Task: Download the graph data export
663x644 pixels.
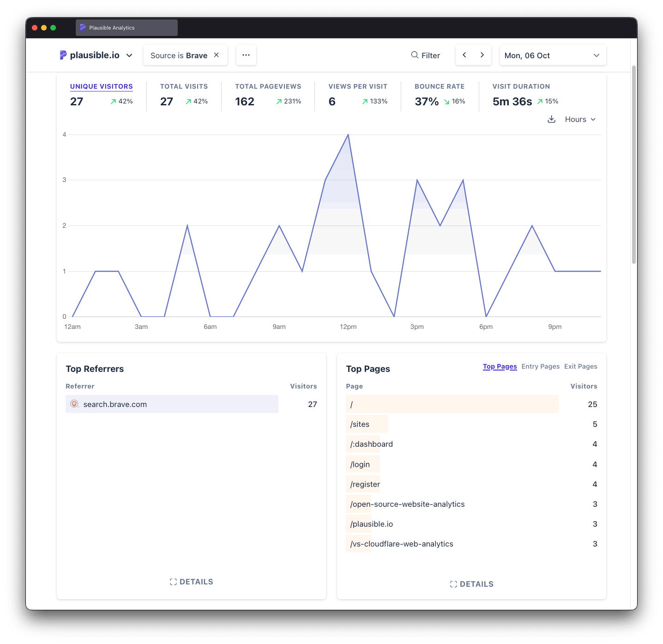Action: 551,119
